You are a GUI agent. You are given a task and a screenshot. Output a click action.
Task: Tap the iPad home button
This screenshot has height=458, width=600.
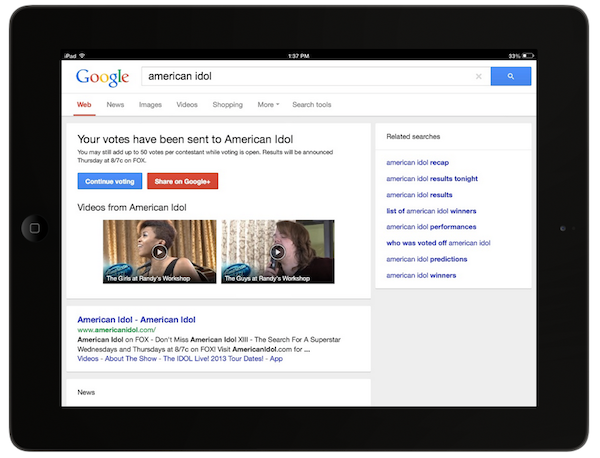35,228
